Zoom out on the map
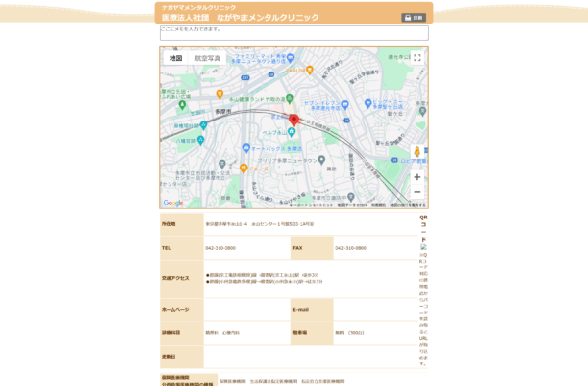The height and width of the screenshot is (386, 588). coord(417,192)
